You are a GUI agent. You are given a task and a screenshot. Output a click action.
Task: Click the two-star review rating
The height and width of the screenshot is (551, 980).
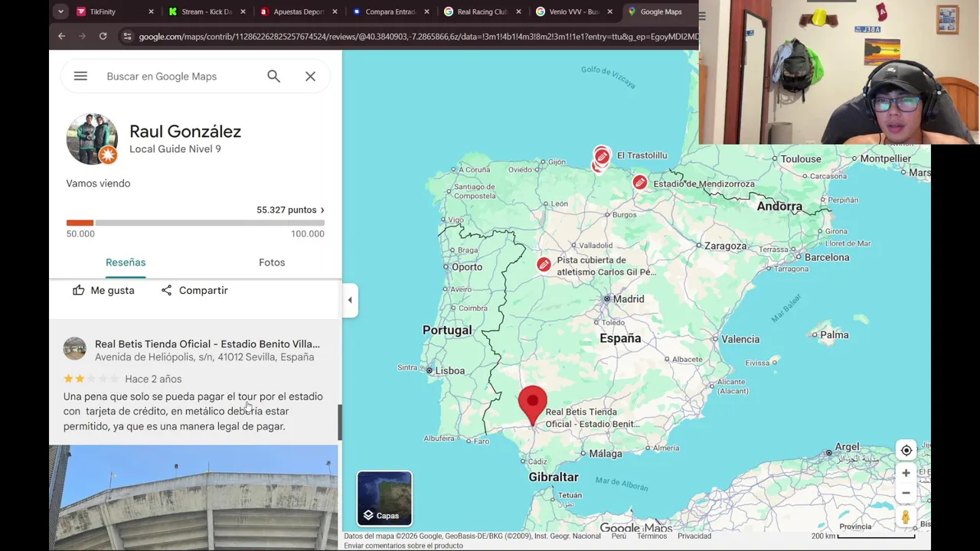coord(91,379)
